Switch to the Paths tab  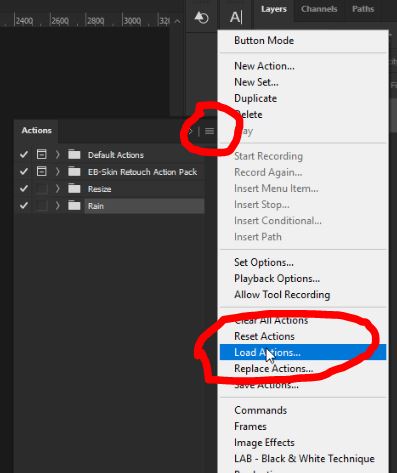click(363, 9)
